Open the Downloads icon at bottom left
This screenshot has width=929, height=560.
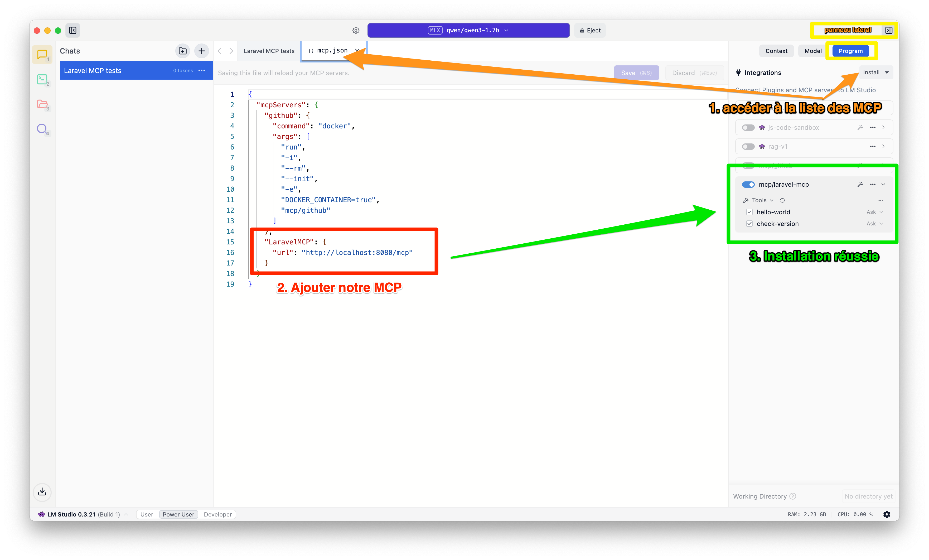tap(42, 492)
